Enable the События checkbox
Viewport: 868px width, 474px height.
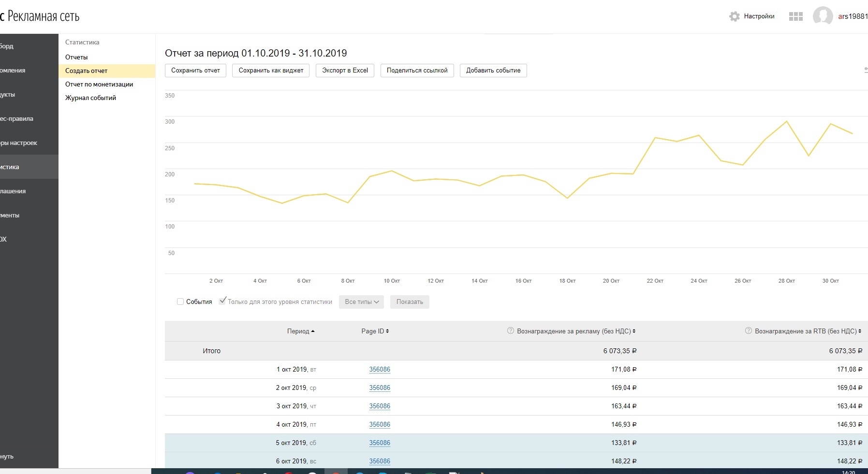coord(180,302)
